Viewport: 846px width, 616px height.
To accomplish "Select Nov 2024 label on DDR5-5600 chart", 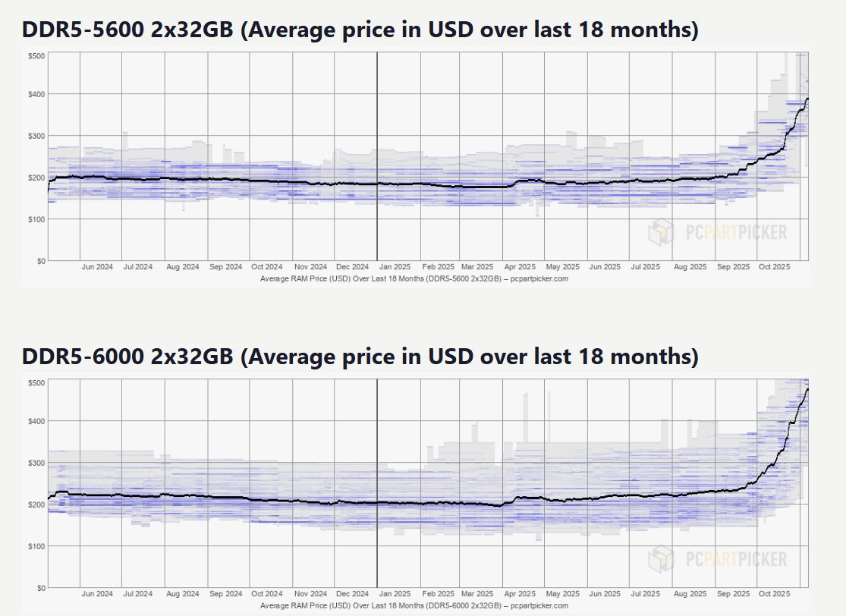I will (x=310, y=267).
